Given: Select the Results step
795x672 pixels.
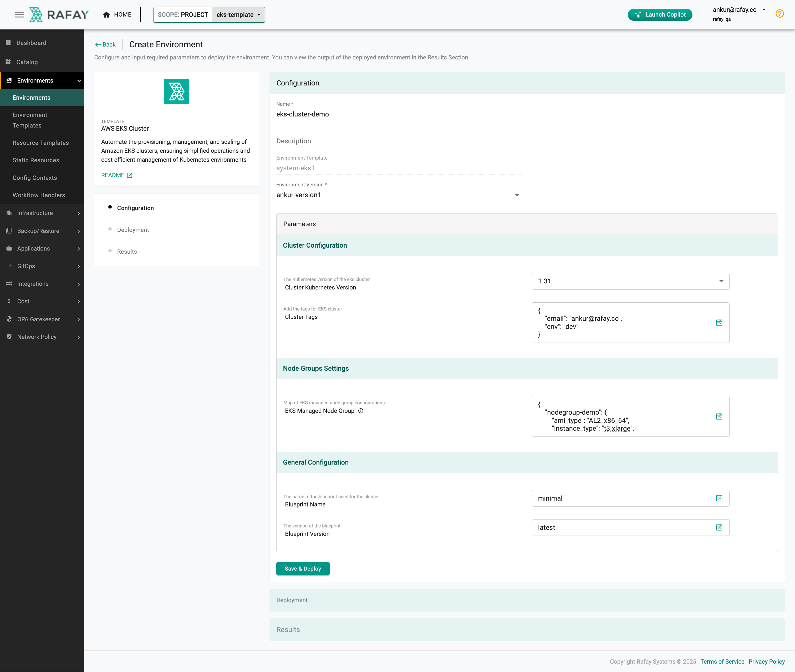Looking at the screenshot, I should [x=127, y=251].
